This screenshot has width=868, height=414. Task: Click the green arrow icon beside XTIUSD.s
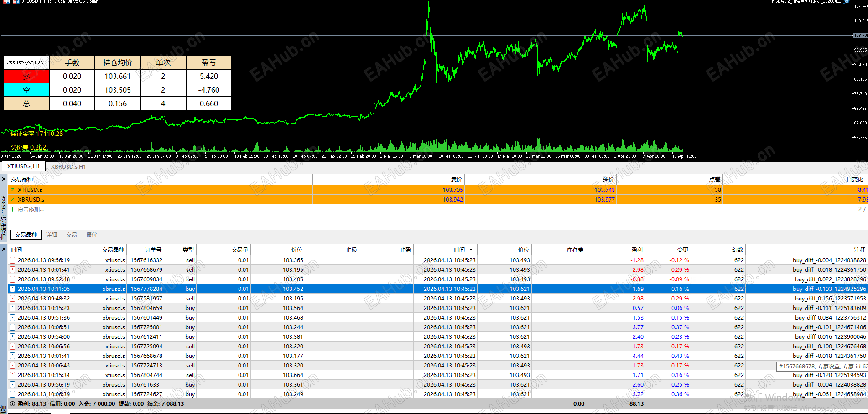tap(13, 190)
